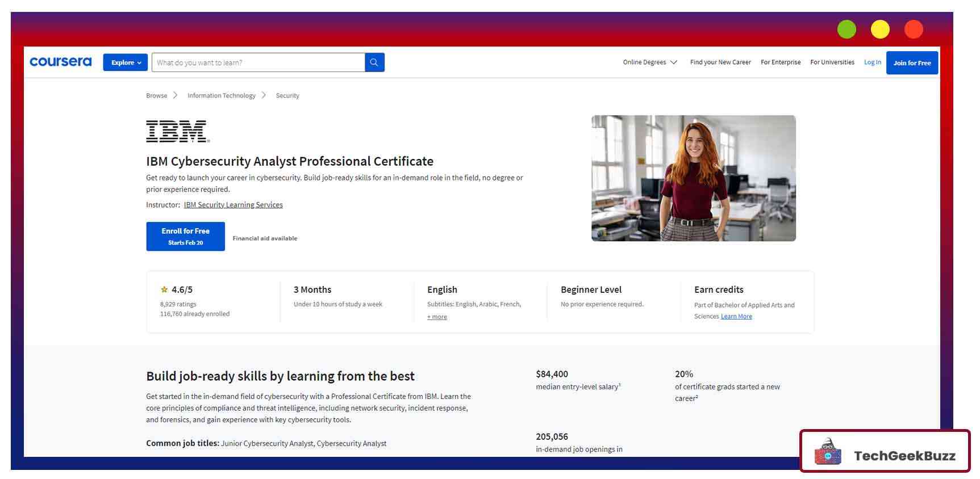Open the Explore dropdown menu

point(126,62)
